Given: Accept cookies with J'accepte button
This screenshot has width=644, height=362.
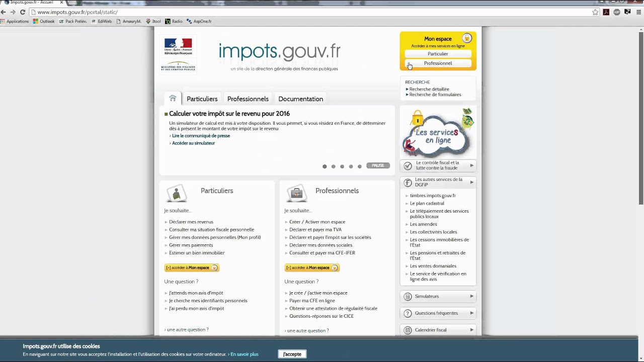Looking at the screenshot, I should pos(292,354).
